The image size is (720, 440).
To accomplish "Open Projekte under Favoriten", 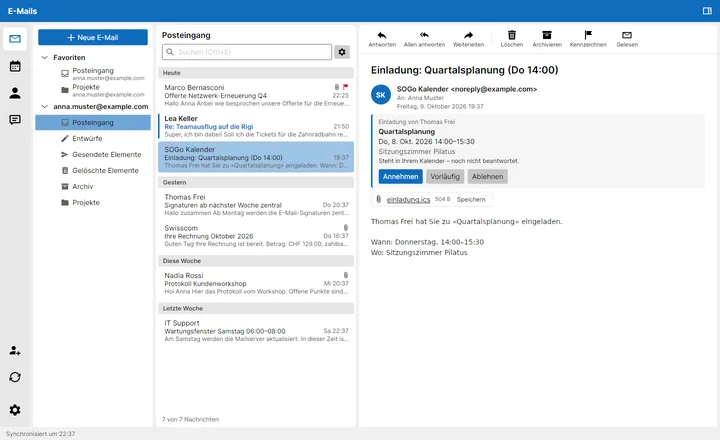I will pos(93,90).
